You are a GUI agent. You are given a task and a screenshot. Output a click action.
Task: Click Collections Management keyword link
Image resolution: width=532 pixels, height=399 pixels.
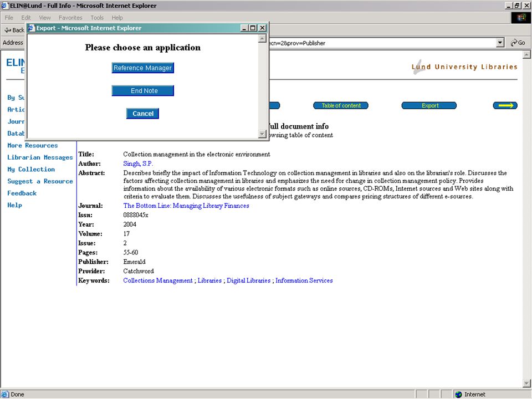coord(158,280)
